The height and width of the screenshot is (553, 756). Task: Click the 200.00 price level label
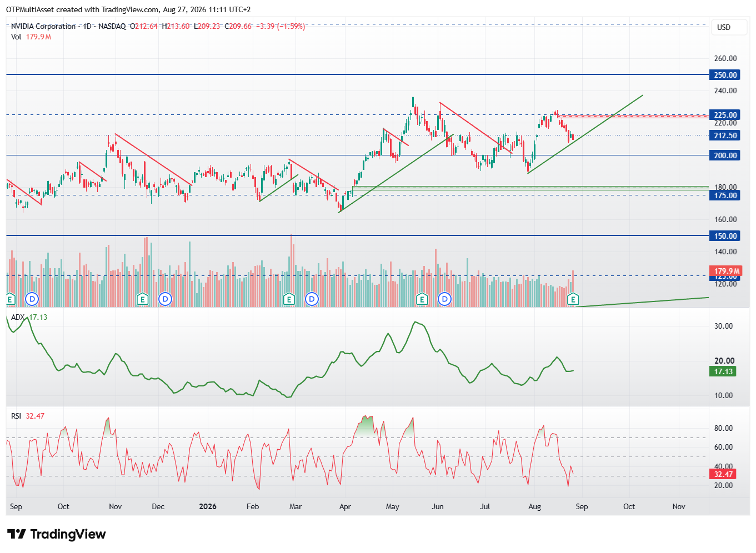pyautogui.click(x=725, y=155)
